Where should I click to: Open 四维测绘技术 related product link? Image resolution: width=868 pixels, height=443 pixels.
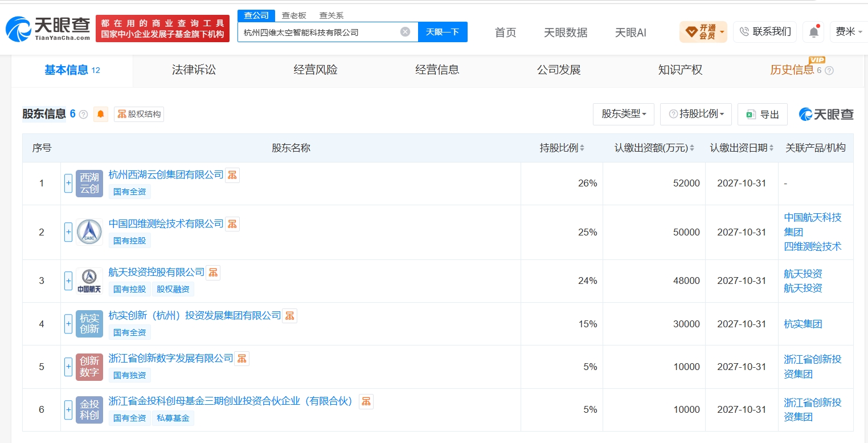(813, 247)
